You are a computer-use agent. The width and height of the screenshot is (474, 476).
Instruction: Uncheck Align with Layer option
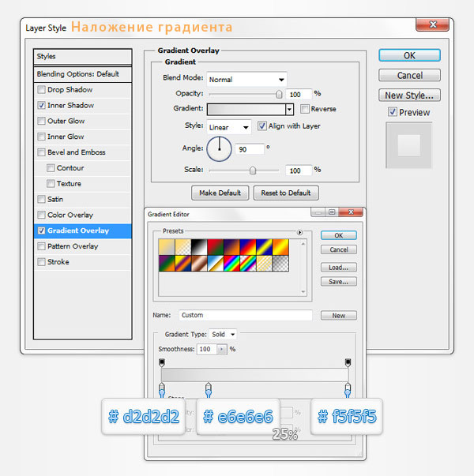262,126
